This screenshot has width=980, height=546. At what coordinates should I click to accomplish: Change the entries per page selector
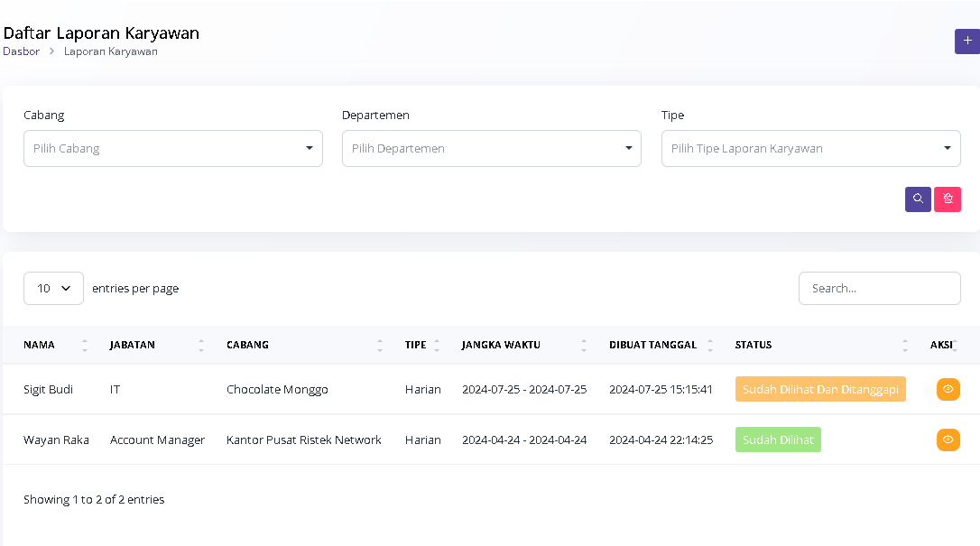click(x=53, y=289)
